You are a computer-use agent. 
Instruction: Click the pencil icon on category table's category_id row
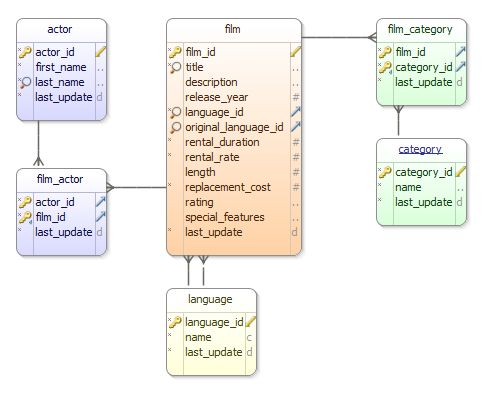pyautogui.click(x=461, y=172)
